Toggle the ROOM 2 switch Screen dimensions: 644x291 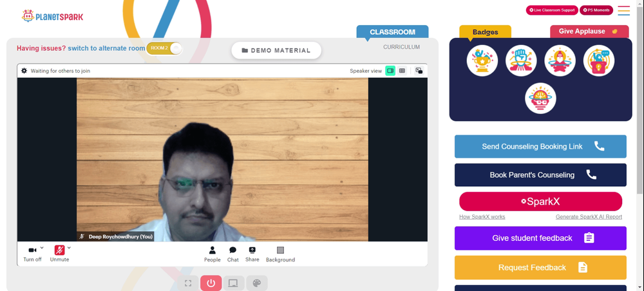[164, 48]
